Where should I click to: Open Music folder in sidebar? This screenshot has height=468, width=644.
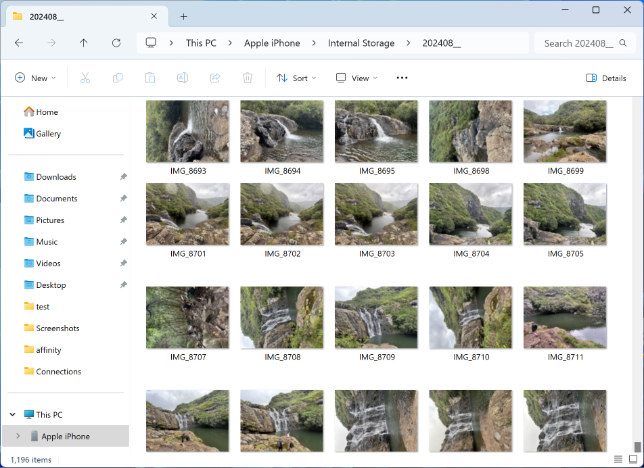click(x=41, y=242)
